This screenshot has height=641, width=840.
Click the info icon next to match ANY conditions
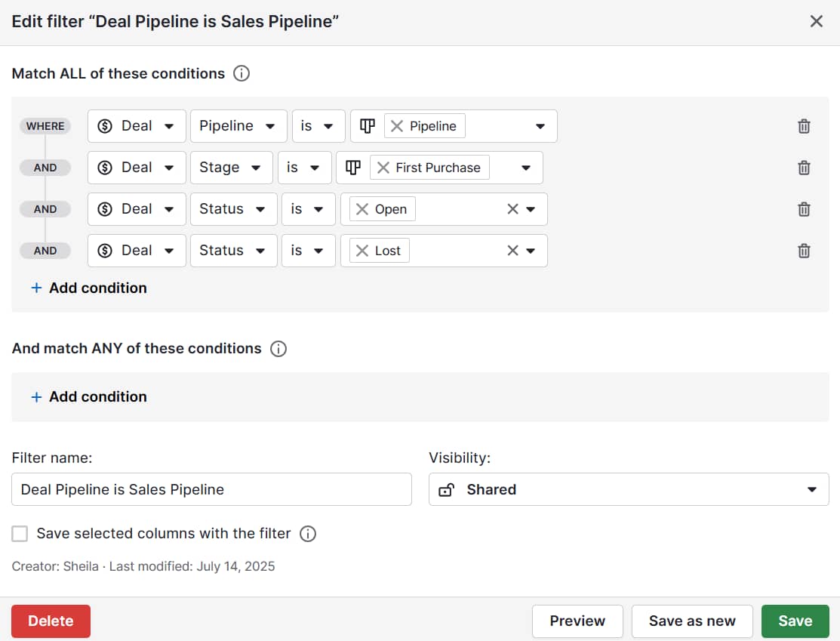[x=278, y=349]
